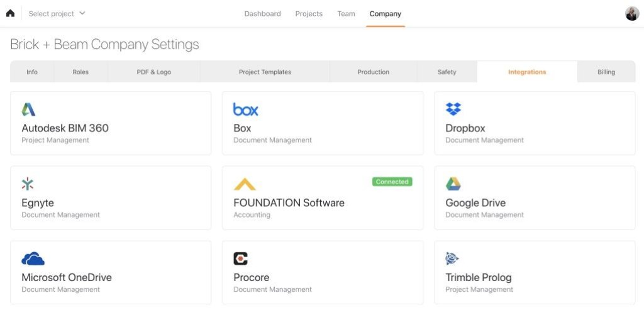Switch to the Info tab
This screenshot has height=315, width=644.
(x=32, y=72)
